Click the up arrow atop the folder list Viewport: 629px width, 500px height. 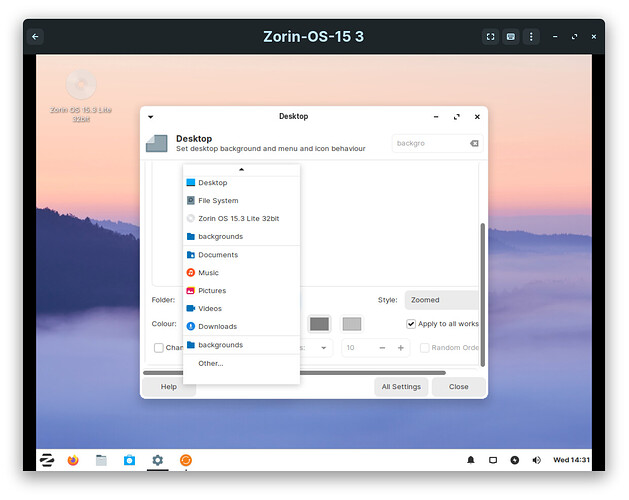[x=241, y=169]
